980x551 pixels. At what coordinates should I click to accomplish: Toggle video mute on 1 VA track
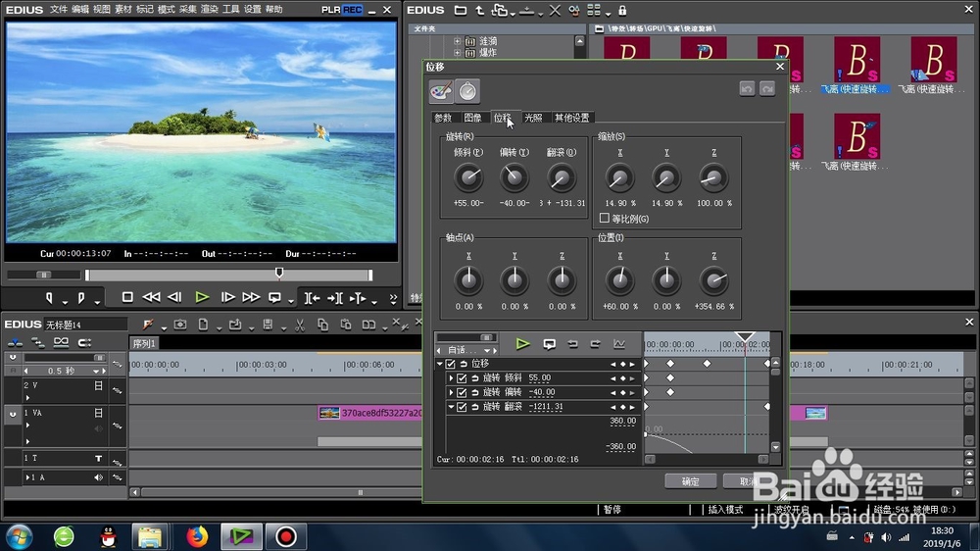(98, 413)
